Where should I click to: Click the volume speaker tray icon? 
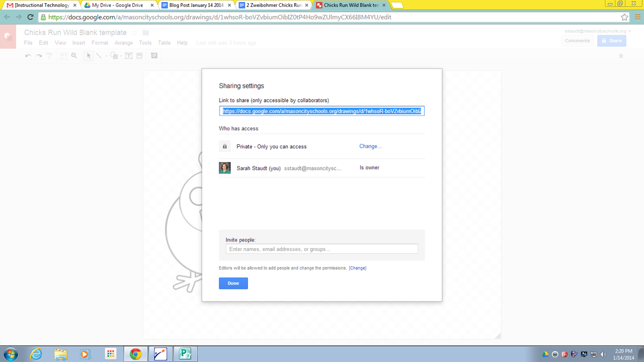click(603, 354)
